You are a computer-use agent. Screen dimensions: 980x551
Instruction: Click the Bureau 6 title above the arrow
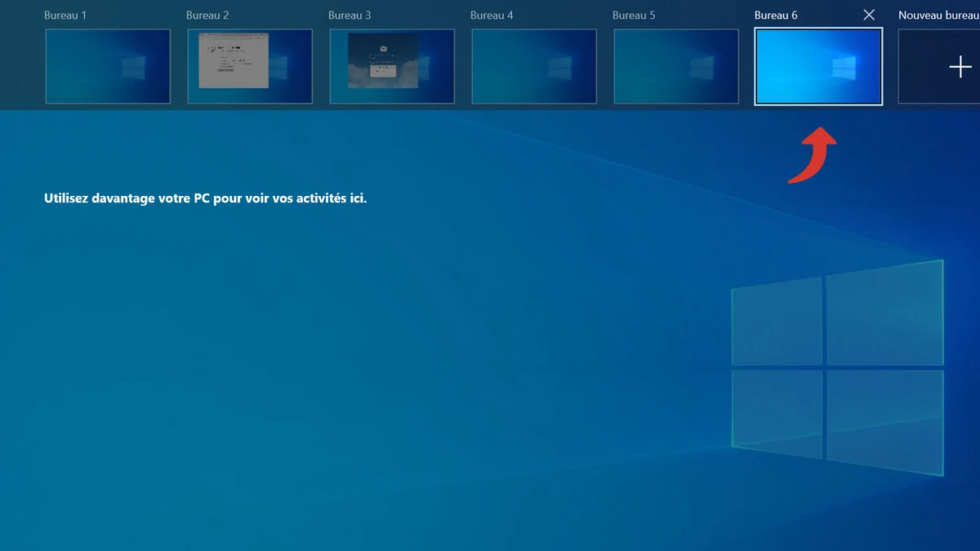pyautogui.click(x=776, y=15)
